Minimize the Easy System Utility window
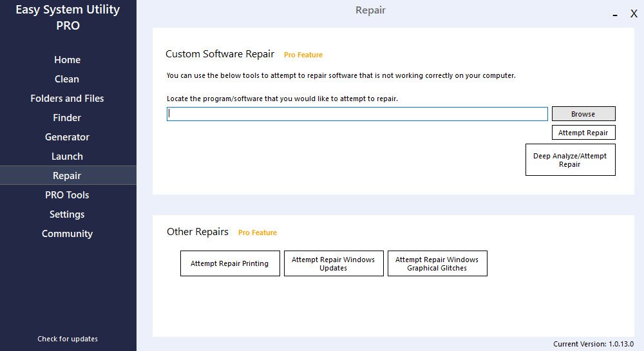644x351 pixels. click(616, 14)
